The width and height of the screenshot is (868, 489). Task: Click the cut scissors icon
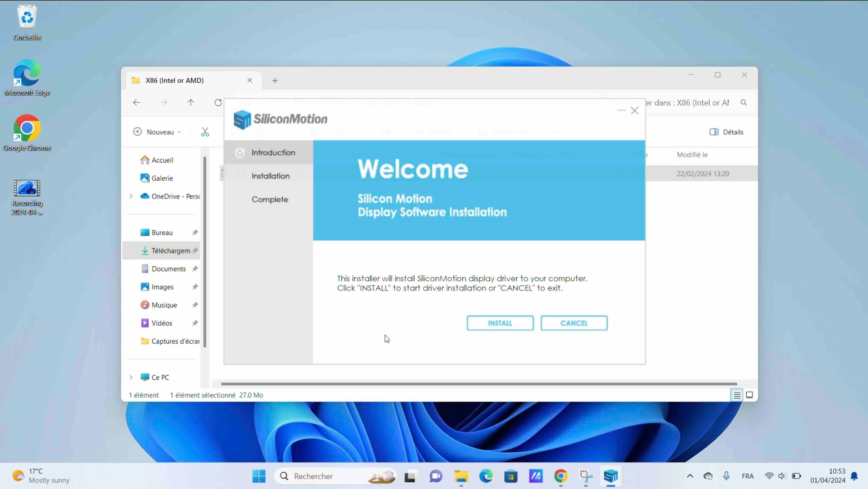click(205, 132)
